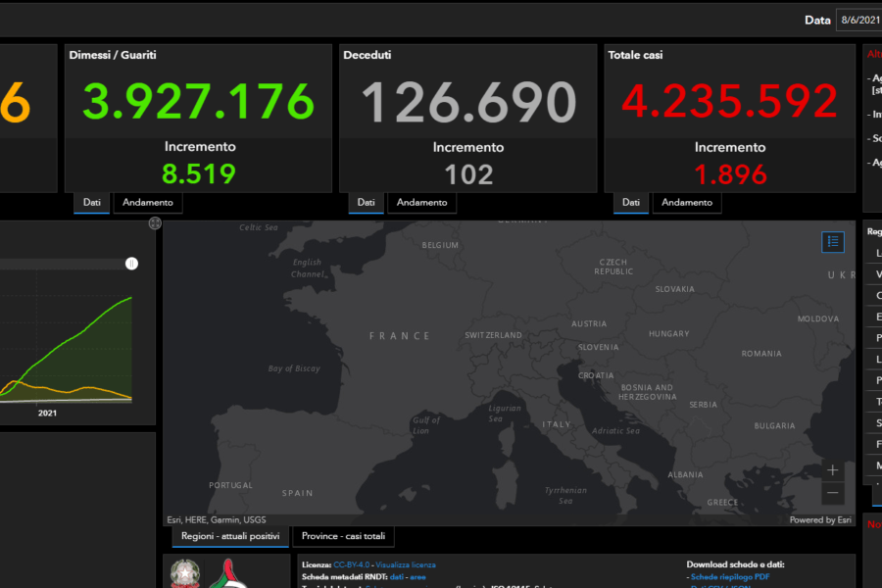Viewport: 882px width, 588px height.
Task: Expand the trend chart to full screen
Action: (x=155, y=224)
